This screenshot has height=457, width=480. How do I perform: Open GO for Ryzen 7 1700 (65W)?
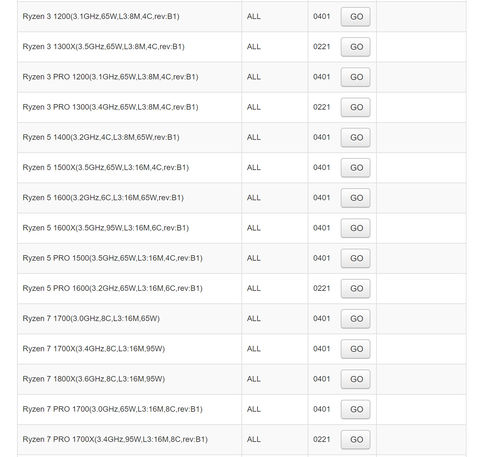tap(355, 319)
